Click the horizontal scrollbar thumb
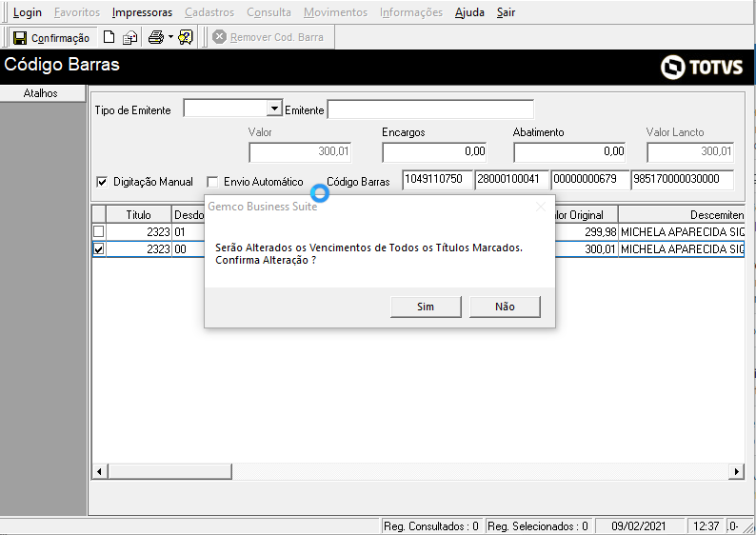This screenshot has width=756, height=535. [169, 471]
